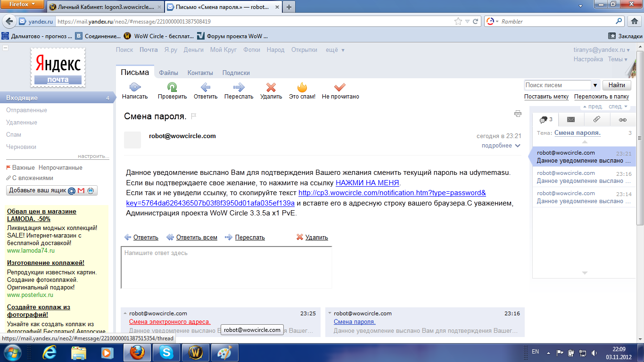Select the 23:14 message in thread list
Screen dimensions: 644x362
point(584,197)
